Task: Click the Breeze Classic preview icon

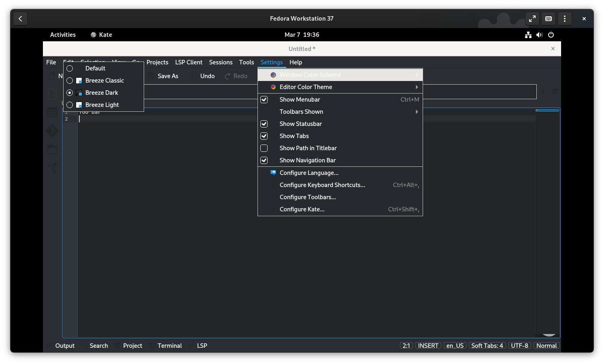Action: click(79, 81)
